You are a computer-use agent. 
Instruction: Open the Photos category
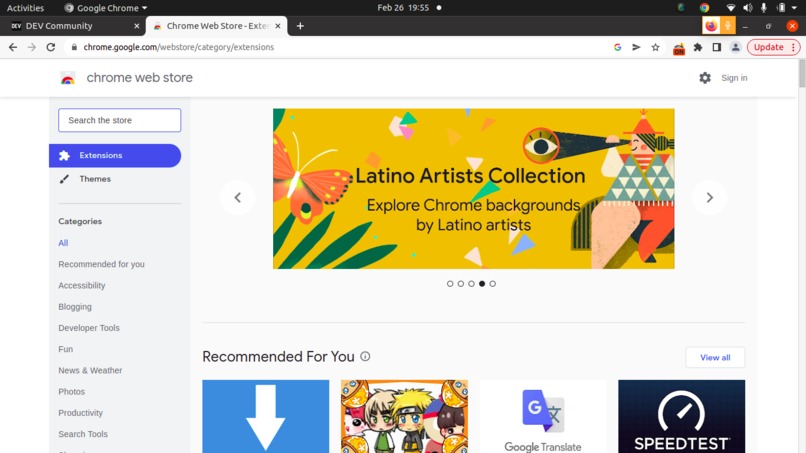(71, 392)
